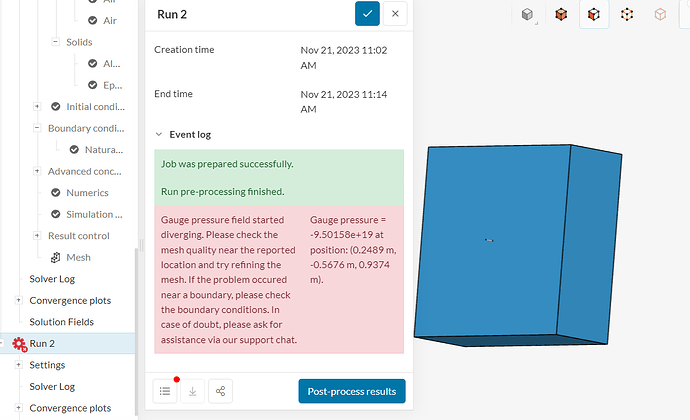This screenshot has height=420, width=690.
Task: Select the dotted-vertex cube selection mode
Action: tap(627, 15)
